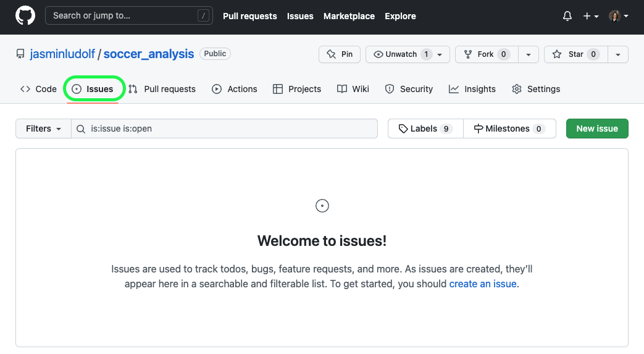Expand the Filters dropdown
This screenshot has height=354, width=644.
44,129
